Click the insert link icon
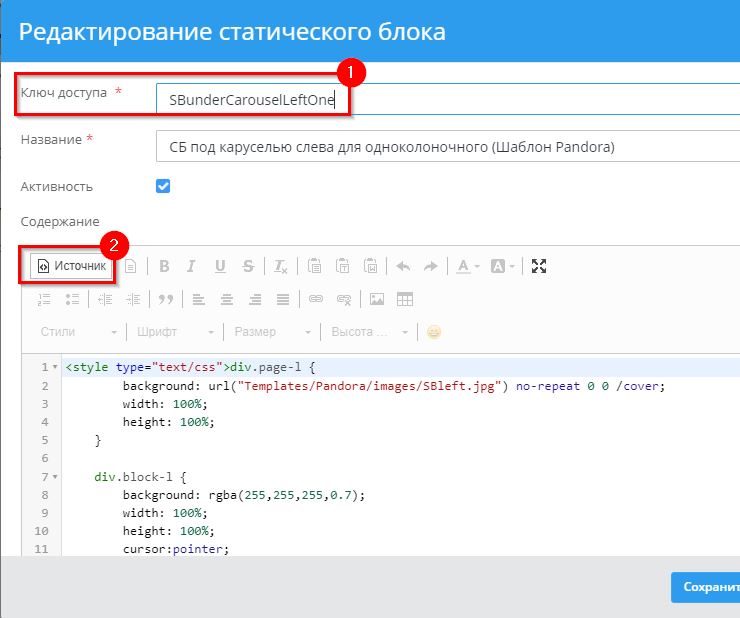Viewport: 740px width, 618px height. (x=316, y=299)
